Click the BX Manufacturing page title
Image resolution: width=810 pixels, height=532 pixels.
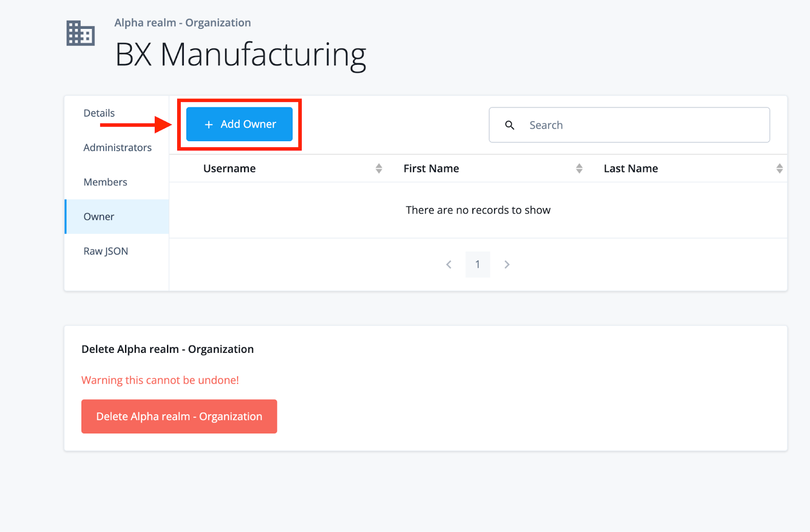click(241, 55)
